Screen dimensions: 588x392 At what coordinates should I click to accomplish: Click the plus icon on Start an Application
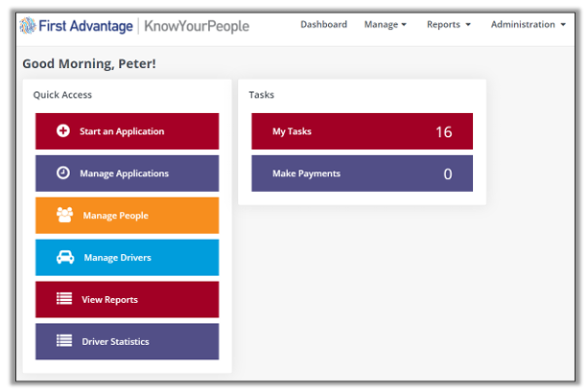click(63, 131)
